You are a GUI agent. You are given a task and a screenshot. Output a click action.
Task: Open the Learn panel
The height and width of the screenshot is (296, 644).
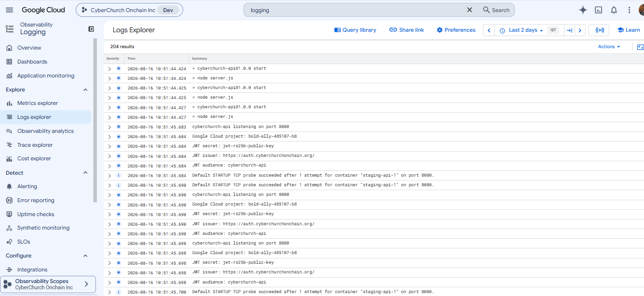point(629,30)
